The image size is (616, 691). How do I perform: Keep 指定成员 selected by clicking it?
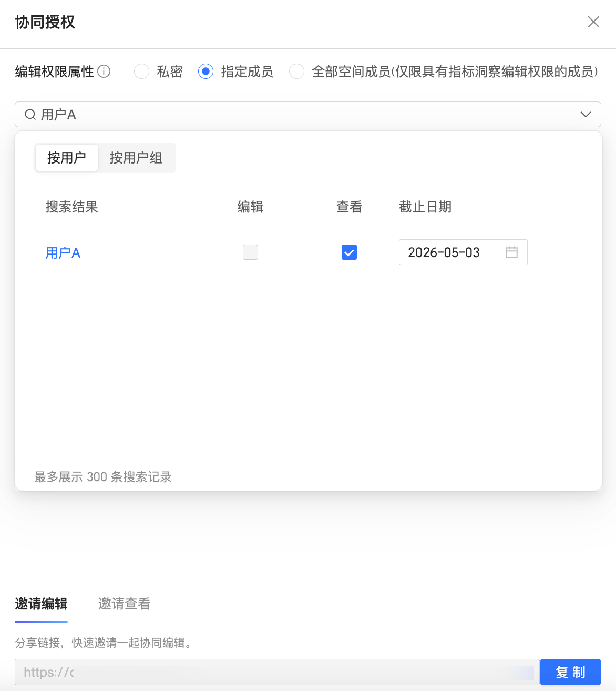point(206,72)
